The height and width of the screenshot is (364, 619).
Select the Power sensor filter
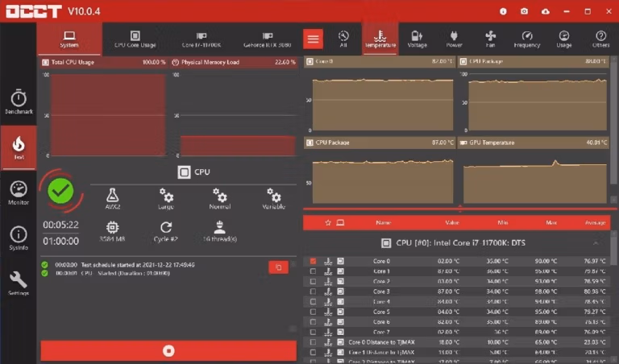tap(454, 39)
